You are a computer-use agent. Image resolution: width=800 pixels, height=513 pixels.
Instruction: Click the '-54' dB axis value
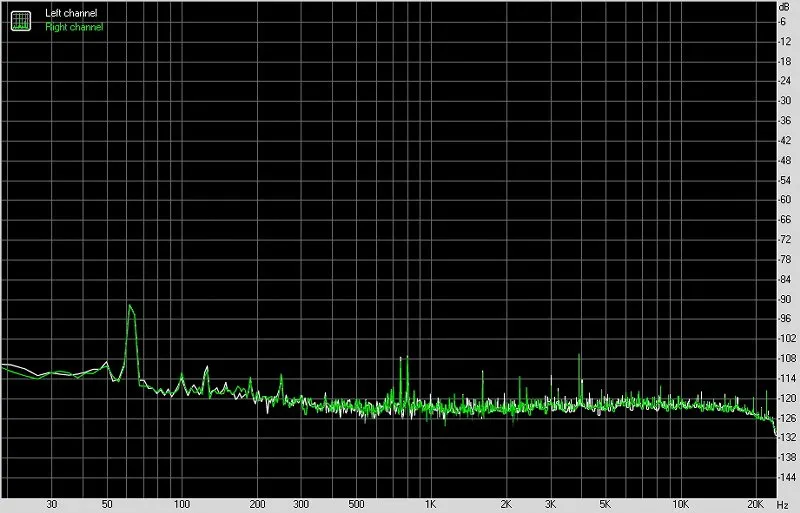(785, 181)
